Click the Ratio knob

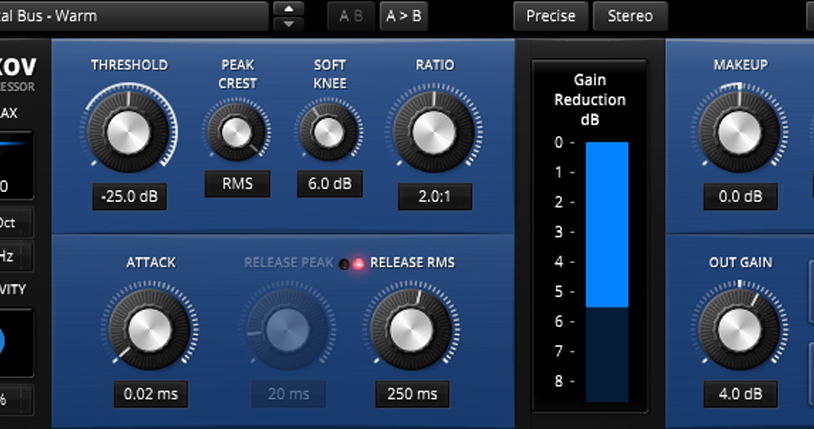click(x=433, y=131)
